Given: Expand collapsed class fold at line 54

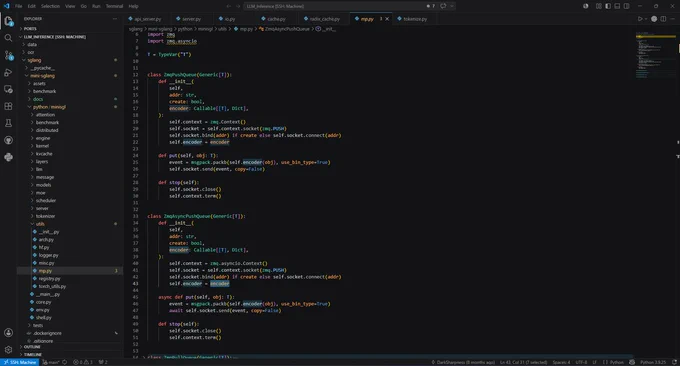Looking at the screenshot, I should tap(144, 357).
